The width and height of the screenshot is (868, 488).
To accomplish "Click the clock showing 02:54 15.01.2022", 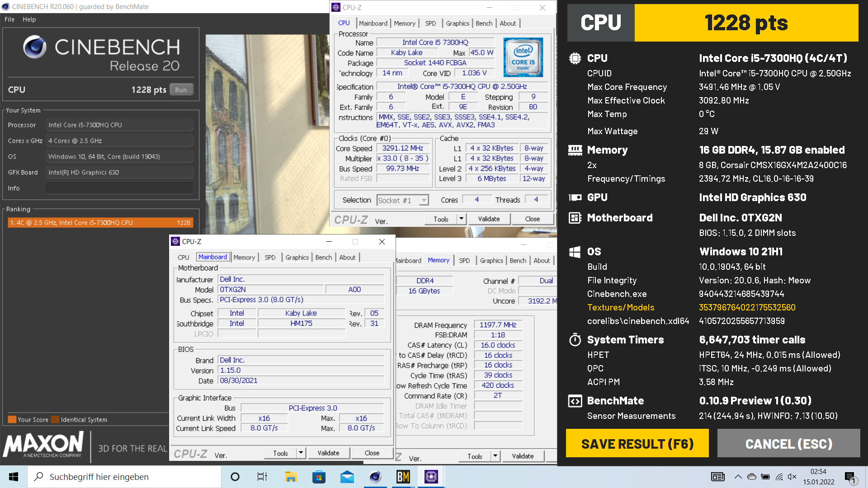I will pos(819,477).
